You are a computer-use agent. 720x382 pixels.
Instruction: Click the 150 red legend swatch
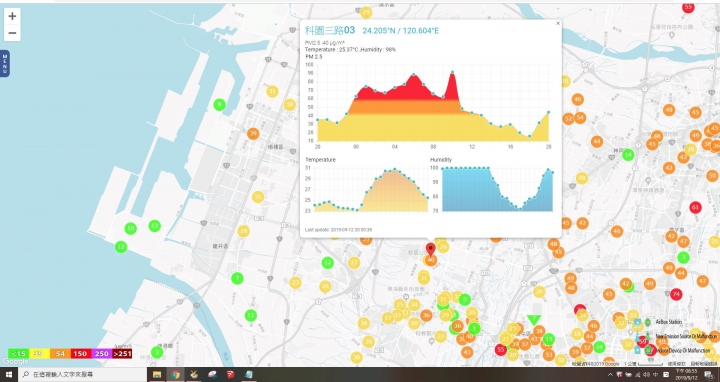[x=80, y=354]
